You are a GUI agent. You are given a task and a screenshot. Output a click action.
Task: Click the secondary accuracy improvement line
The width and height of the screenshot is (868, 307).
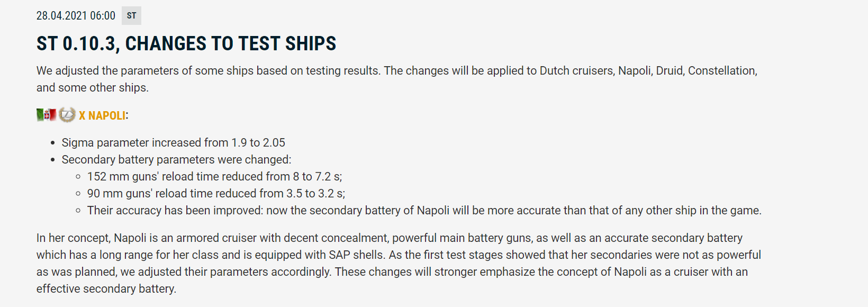click(x=424, y=210)
